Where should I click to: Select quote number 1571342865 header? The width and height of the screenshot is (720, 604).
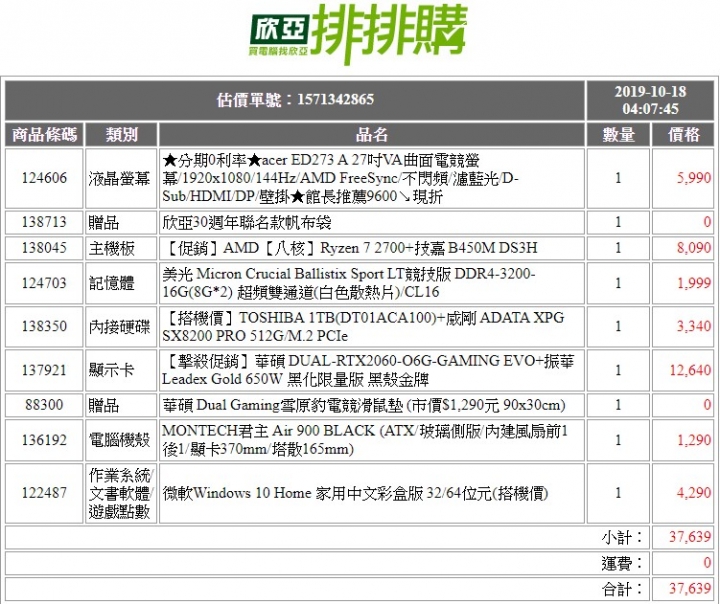[x=295, y=100]
